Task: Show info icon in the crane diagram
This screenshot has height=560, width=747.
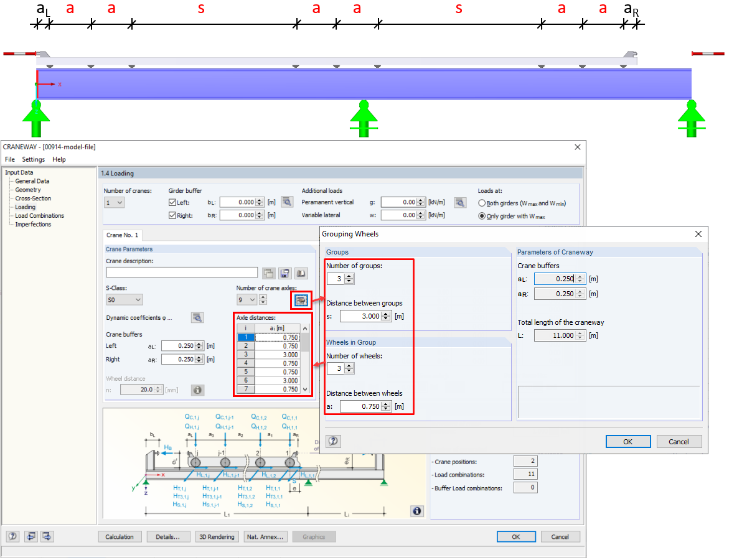Action: tap(417, 511)
